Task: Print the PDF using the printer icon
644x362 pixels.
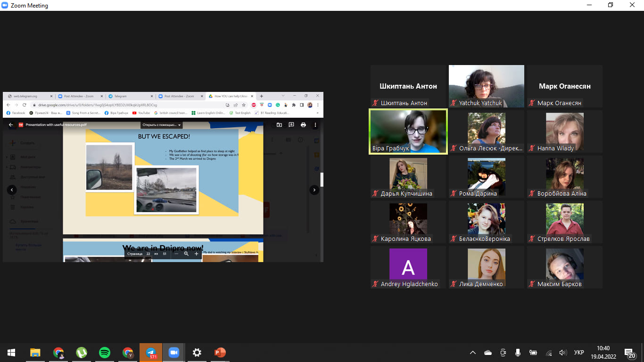Action: (x=303, y=125)
